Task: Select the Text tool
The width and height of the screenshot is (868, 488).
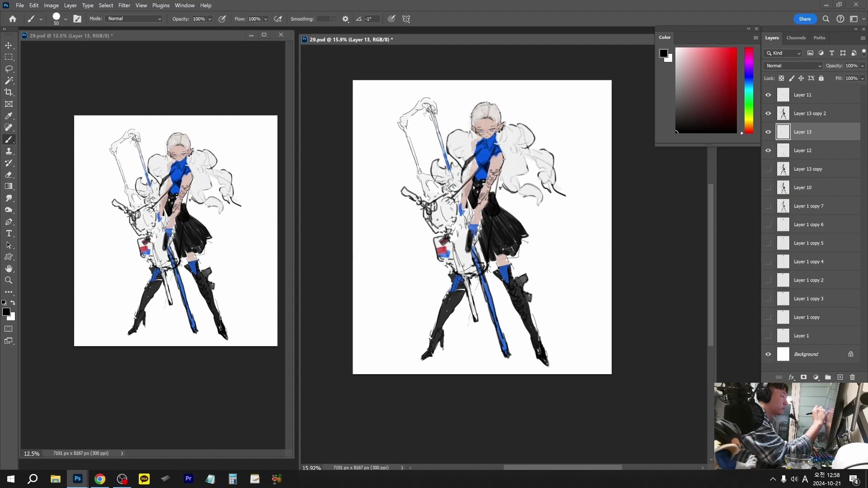Action: 9,233
